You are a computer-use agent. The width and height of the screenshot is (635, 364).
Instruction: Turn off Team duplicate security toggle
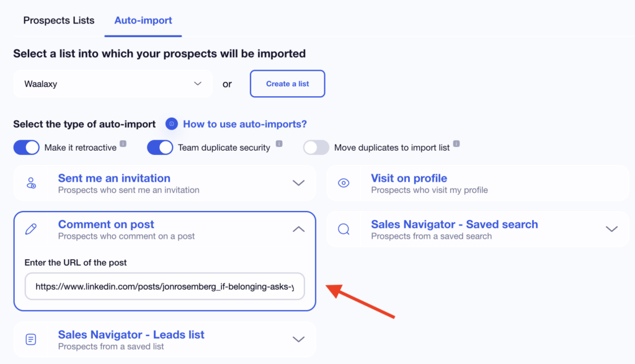coord(160,148)
